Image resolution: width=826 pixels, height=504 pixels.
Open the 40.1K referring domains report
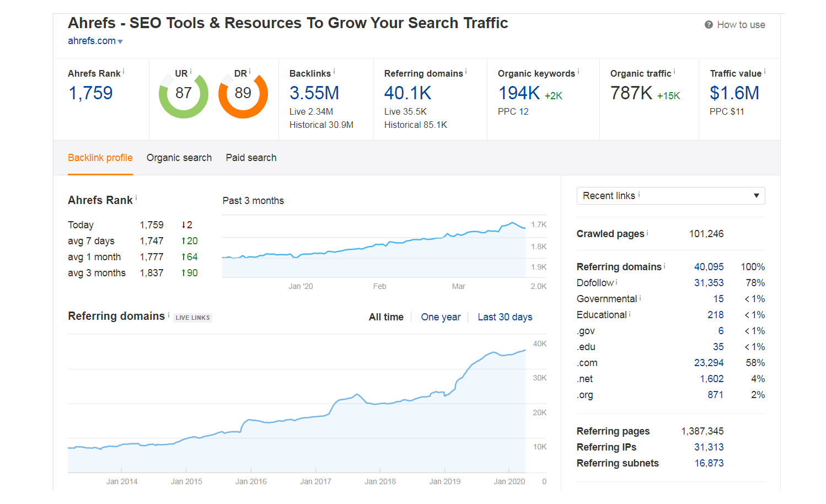(407, 93)
